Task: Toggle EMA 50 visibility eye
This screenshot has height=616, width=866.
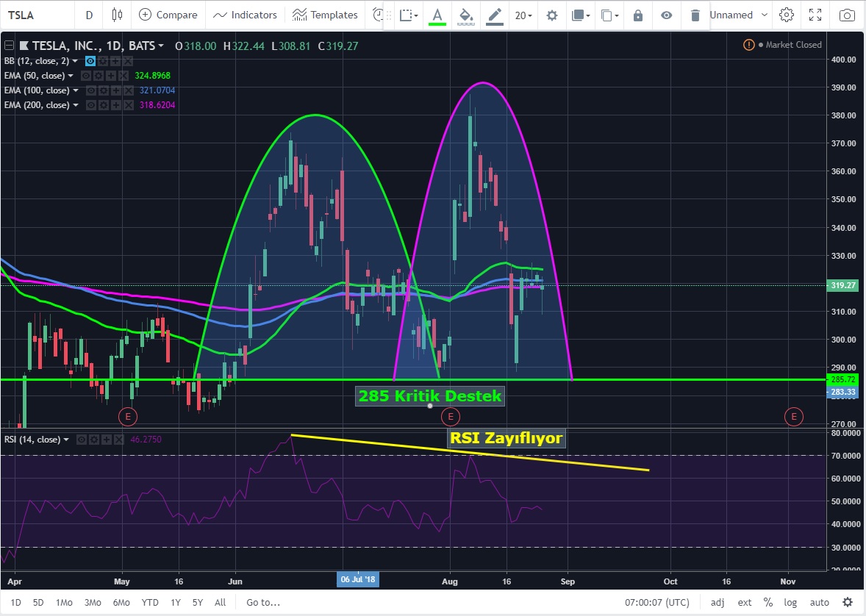Action: click(x=86, y=76)
